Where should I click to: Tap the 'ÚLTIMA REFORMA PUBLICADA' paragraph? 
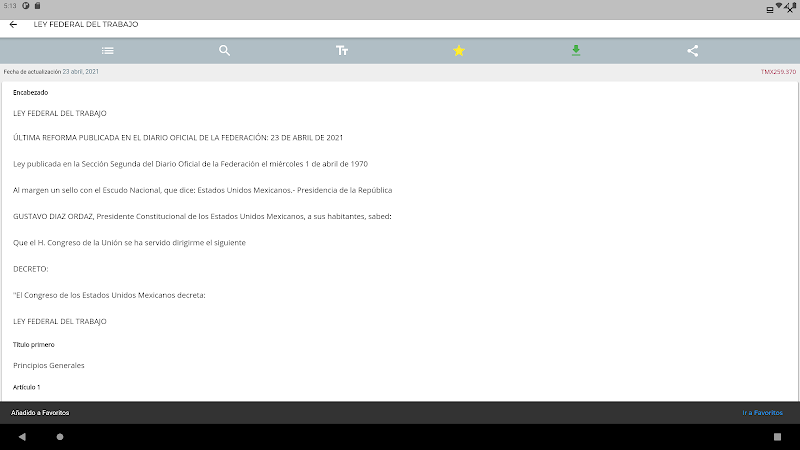(178, 138)
